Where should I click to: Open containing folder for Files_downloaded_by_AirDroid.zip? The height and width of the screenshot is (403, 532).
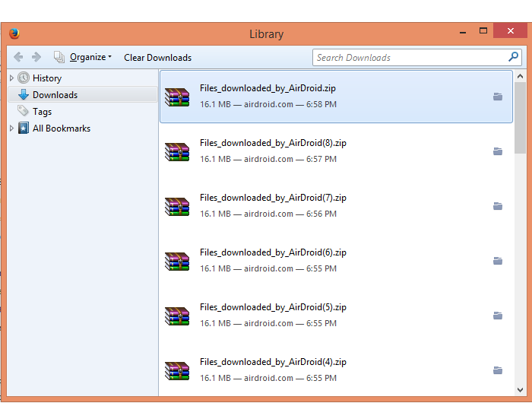[x=498, y=97]
